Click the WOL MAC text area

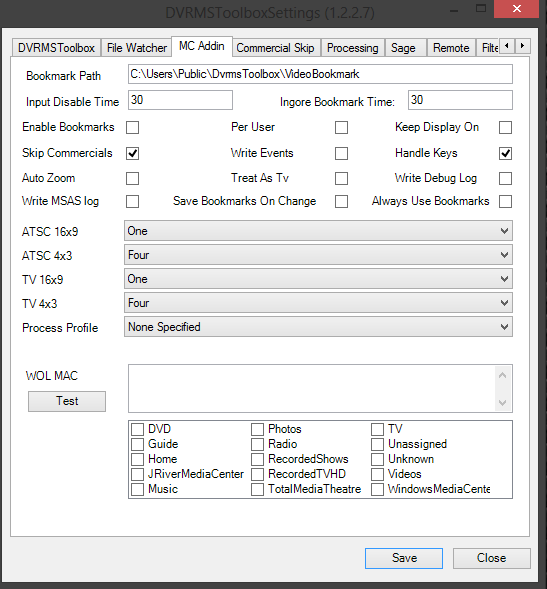point(312,388)
